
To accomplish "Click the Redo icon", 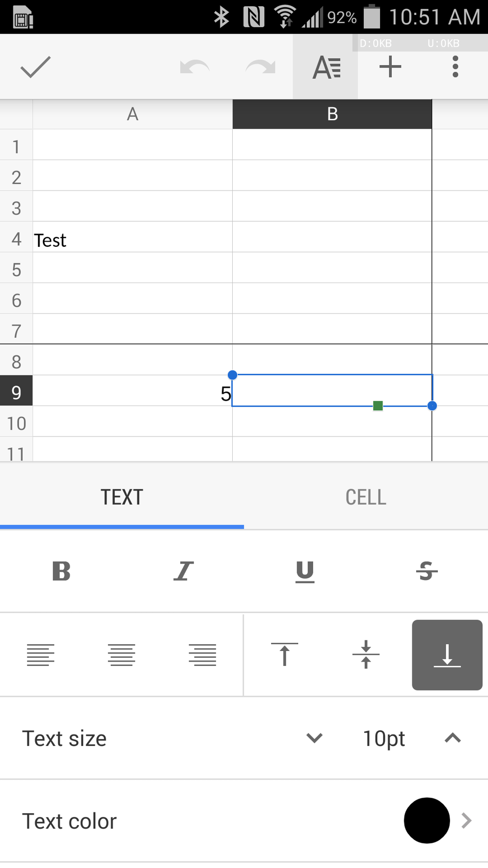I will (x=259, y=67).
